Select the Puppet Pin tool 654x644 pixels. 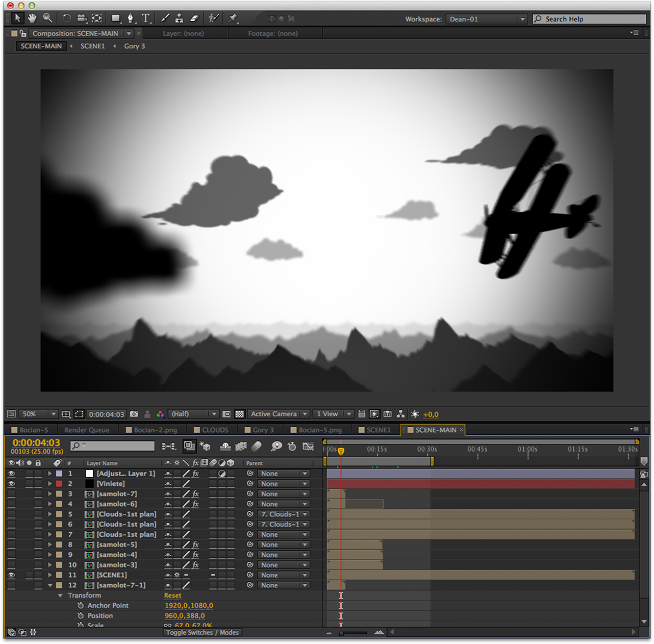click(x=233, y=18)
